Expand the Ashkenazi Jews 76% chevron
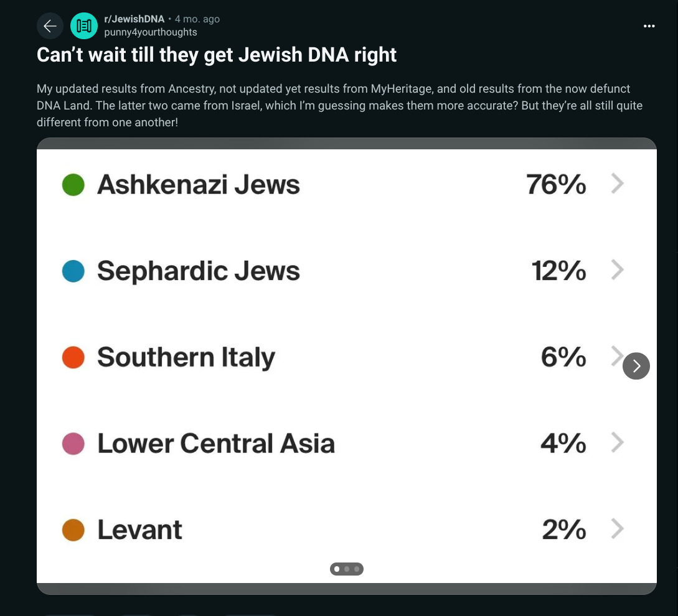 [617, 184]
